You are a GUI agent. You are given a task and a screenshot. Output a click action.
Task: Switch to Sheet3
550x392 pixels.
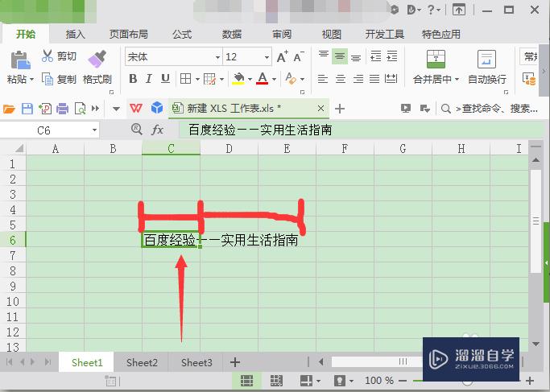point(196,362)
